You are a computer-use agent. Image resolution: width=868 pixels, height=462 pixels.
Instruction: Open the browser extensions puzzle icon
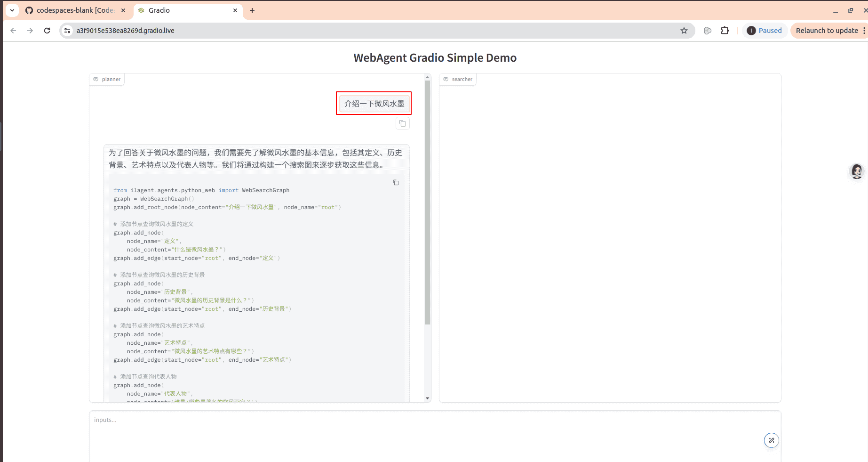725,31
